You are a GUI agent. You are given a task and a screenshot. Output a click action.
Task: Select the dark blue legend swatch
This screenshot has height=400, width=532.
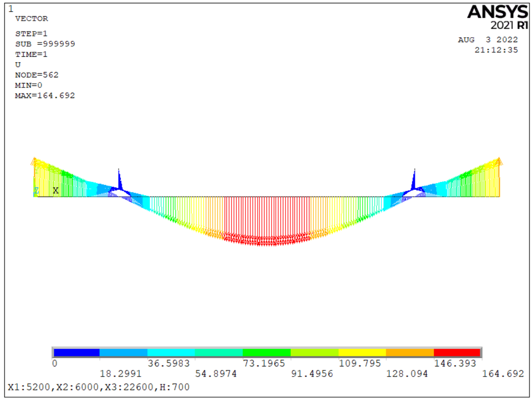(x=76, y=353)
